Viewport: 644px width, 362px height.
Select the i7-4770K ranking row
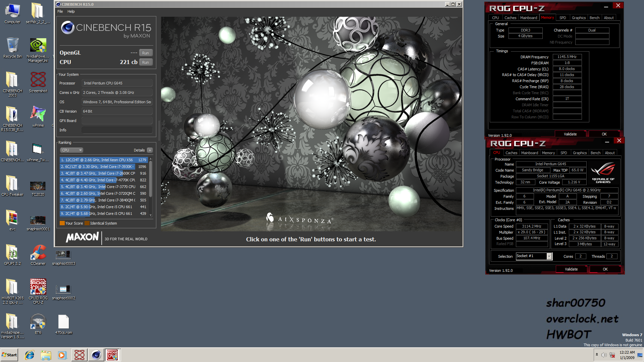104,180
